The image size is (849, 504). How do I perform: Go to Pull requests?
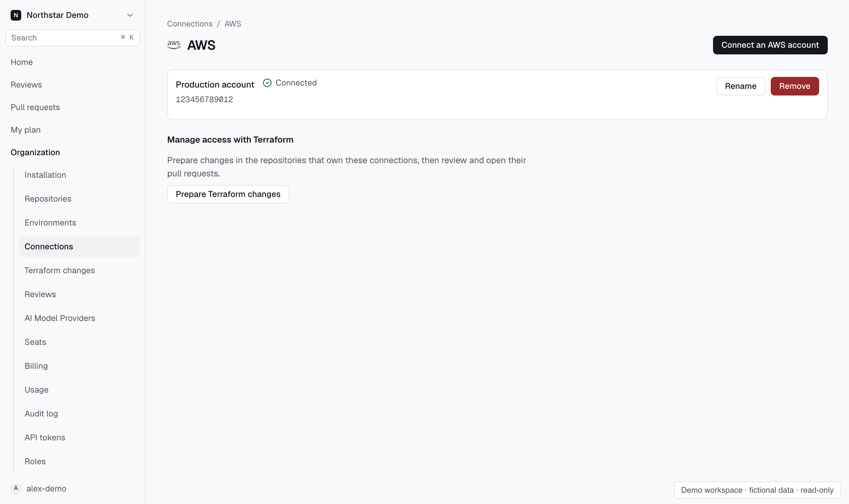pyautogui.click(x=35, y=107)
